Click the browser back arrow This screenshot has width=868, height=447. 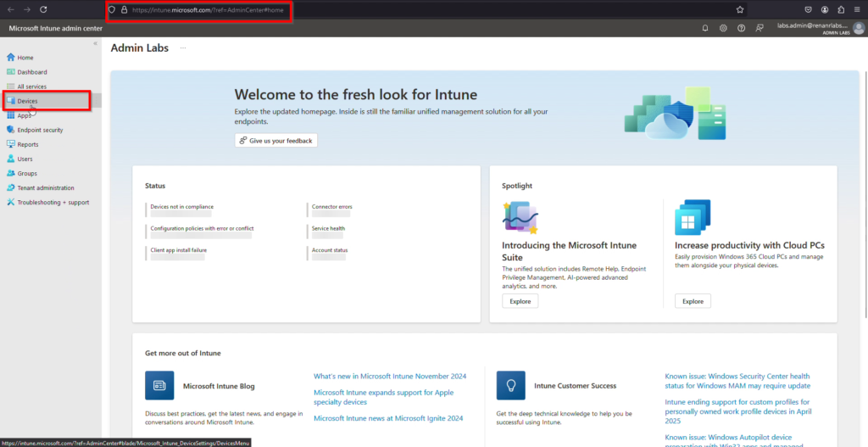10,9
